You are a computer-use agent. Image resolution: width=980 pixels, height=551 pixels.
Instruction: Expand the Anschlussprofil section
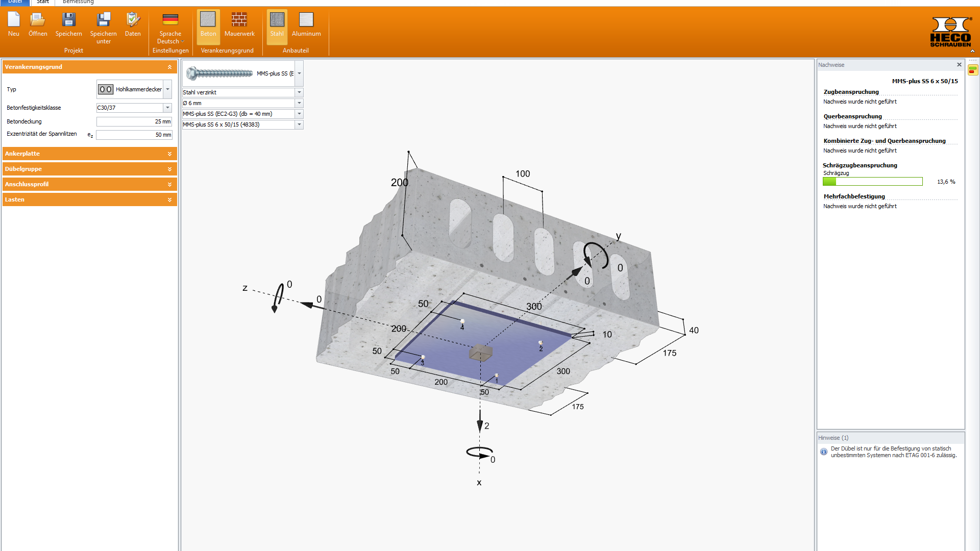click(x=90, y=184)
